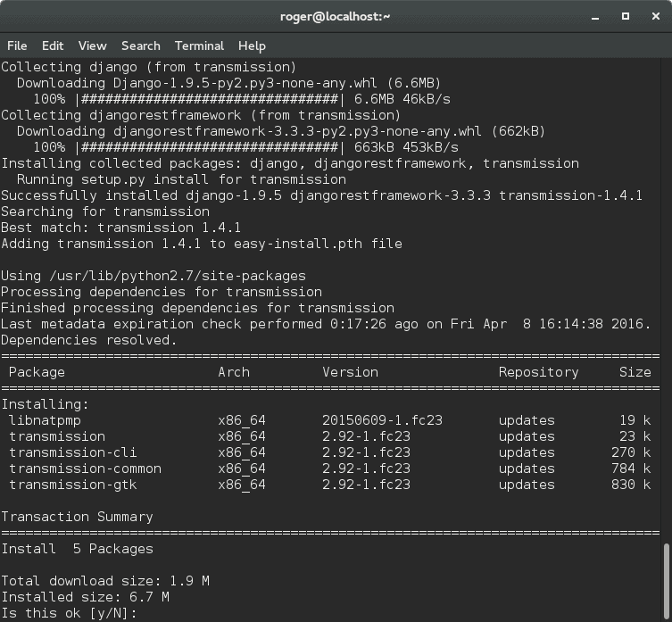Click the '663kB 453kB/s' progress bar line
Screen dimensions: 672x622
click(x=246, y=147)
